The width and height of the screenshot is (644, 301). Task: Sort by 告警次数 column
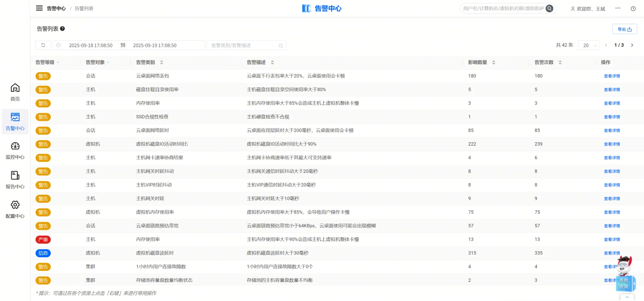click(560, 62)
